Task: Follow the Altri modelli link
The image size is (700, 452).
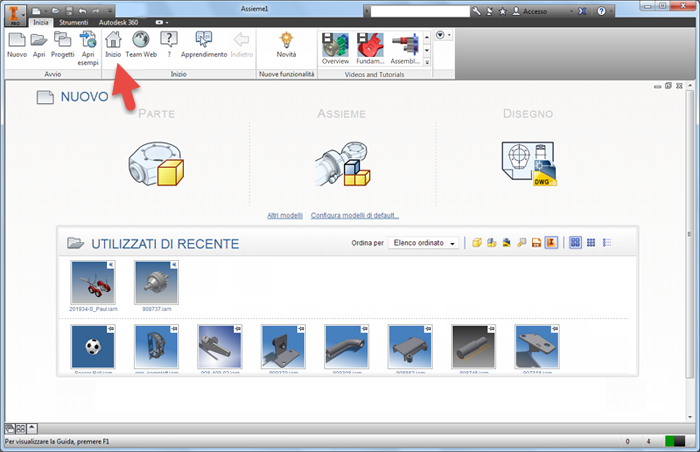Action: pyautogui.click(x=285, y=215)
